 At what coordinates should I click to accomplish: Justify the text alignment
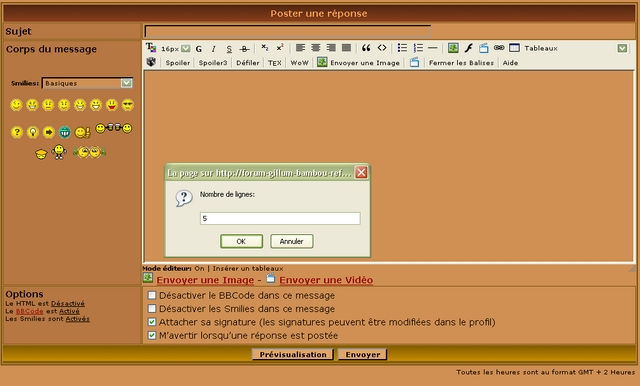tap(346, 48)
